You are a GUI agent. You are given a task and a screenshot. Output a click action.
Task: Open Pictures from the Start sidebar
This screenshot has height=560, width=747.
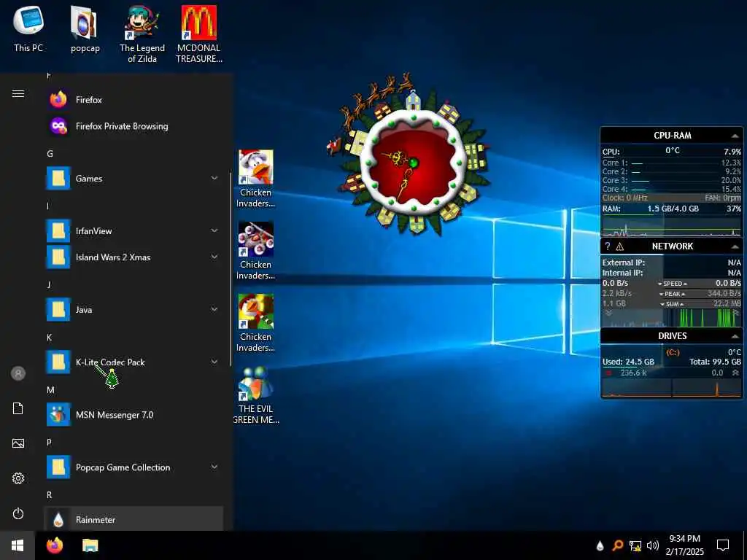click(x=18, y=443)
